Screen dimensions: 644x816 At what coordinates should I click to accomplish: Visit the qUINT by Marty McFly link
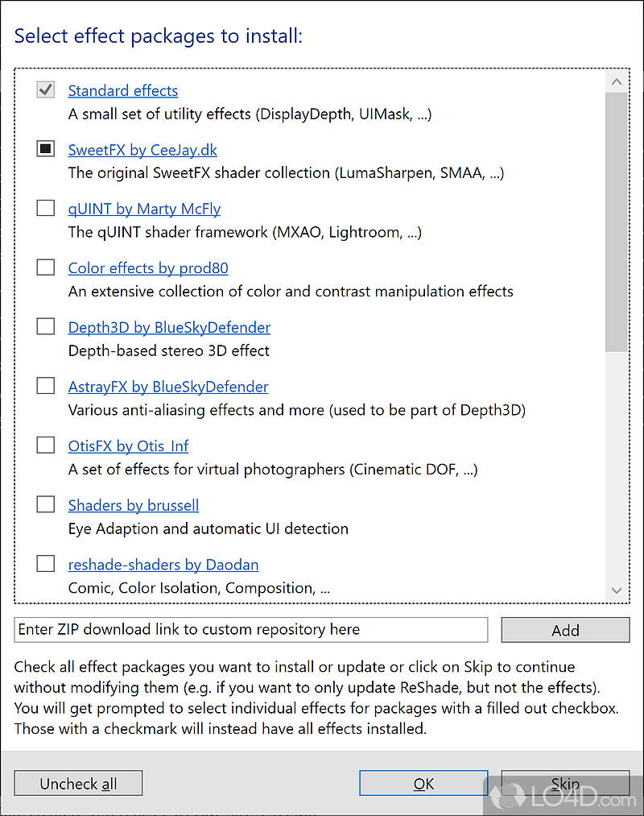click(x=144, y=209)
